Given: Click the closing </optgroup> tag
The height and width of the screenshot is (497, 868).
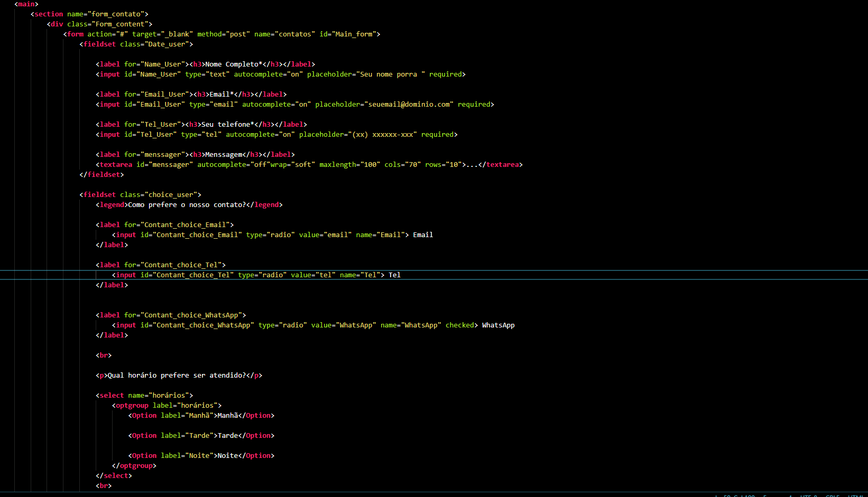Looking at the screenshot, I should (x=134, y=466).
